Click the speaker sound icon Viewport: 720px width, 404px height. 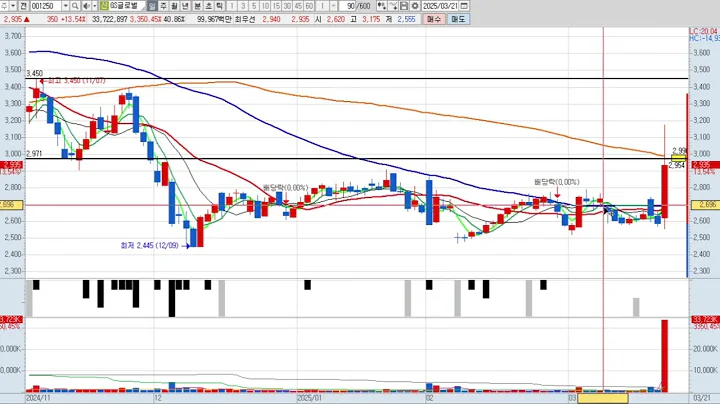tap(86, 6)
